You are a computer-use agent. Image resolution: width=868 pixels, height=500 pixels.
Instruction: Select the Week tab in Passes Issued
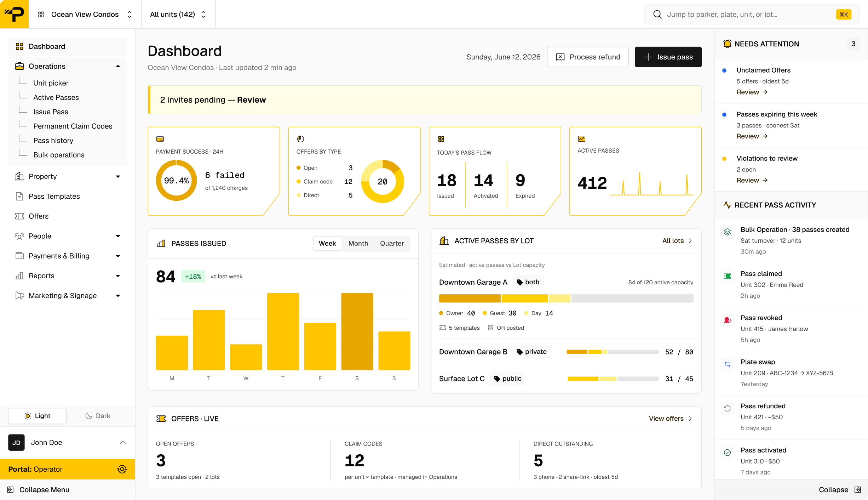(x=327, y=243)
